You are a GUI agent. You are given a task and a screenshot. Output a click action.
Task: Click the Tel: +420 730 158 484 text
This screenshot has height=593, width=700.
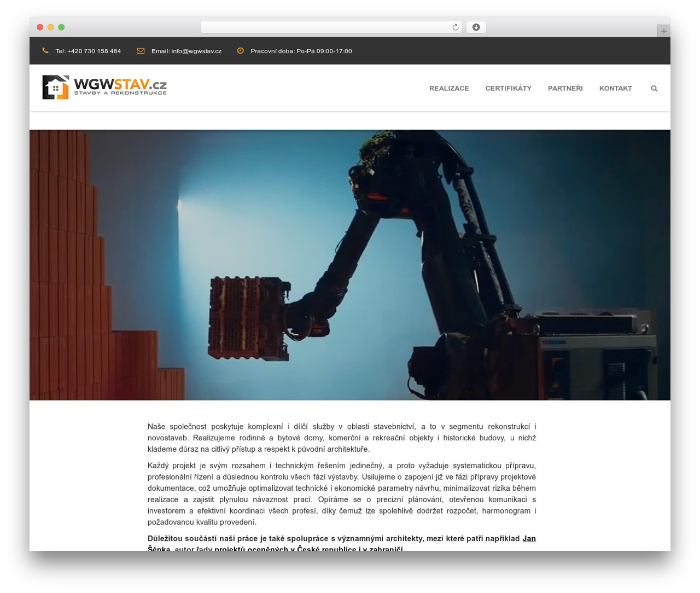pyautogui.click(x=88, y=51)
